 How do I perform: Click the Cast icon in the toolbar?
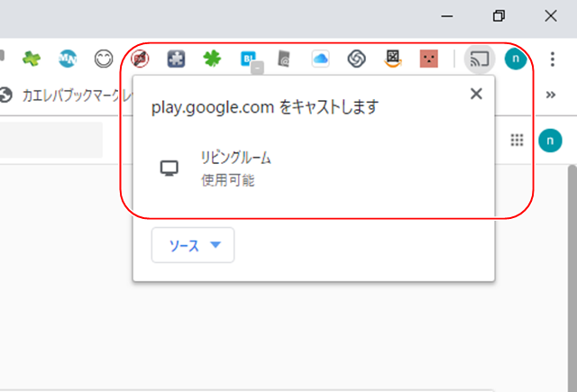pyautogui.click(x=479, y=59)
